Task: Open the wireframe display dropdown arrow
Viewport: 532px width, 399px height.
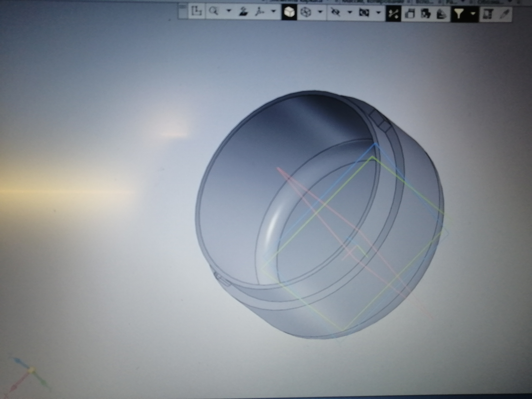Action: tap(320, 12)
